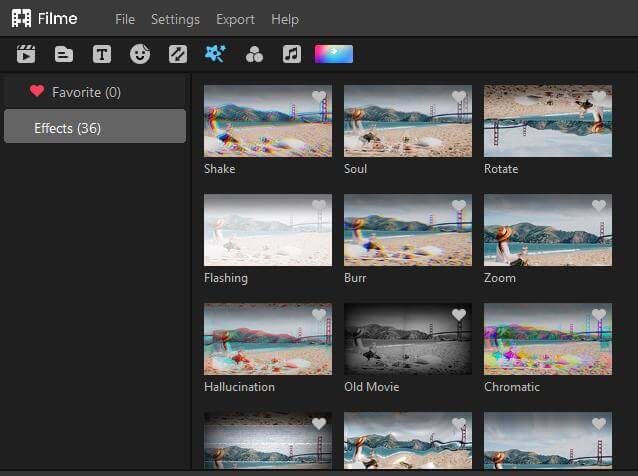Select the Zoom effect thumbnail

(548, 230)
